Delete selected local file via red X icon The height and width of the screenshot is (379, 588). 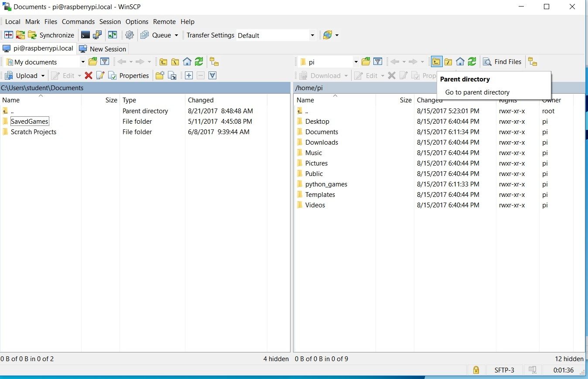tap(89, 75)
